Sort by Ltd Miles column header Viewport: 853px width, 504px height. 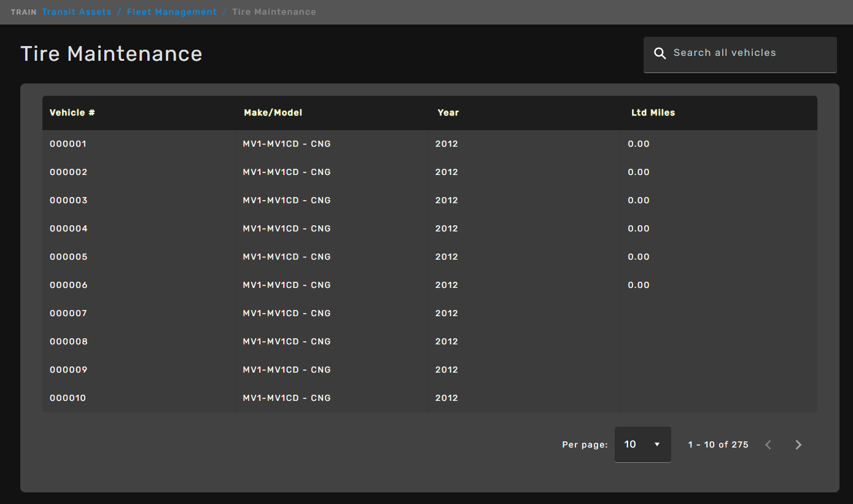tap(653, 113)
